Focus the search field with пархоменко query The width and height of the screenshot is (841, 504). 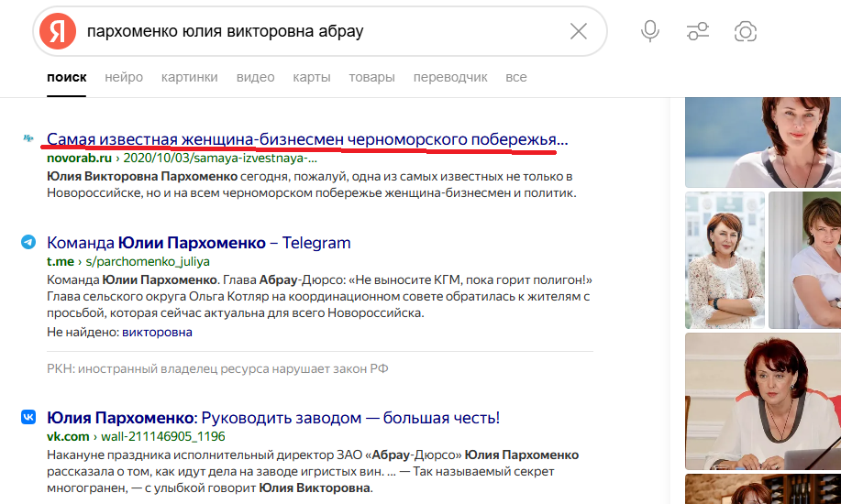(x=322, y=31)
